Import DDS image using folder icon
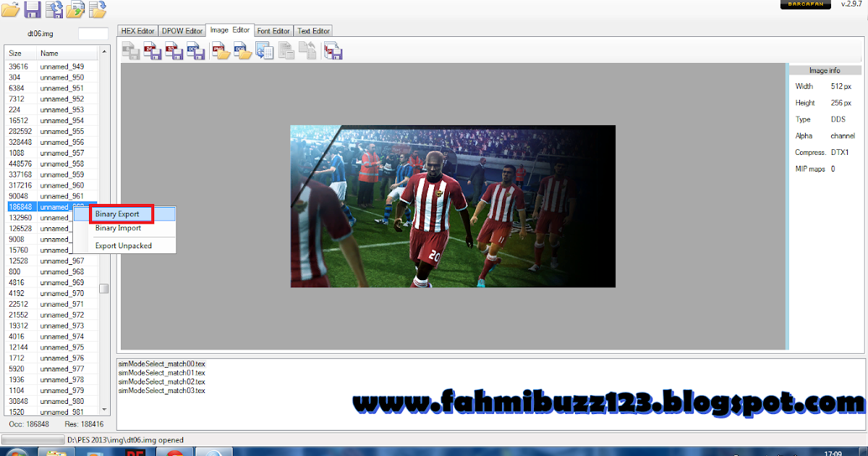 (243, 51)
